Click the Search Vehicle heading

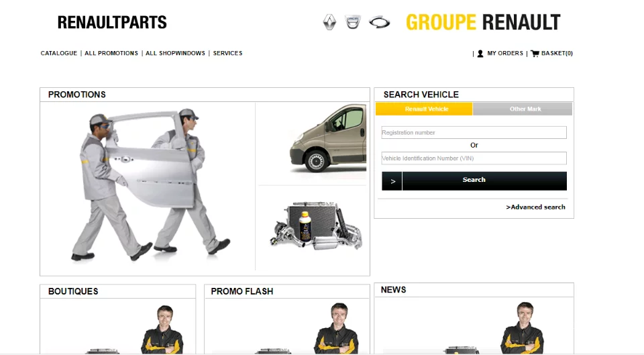click(421, 95)
